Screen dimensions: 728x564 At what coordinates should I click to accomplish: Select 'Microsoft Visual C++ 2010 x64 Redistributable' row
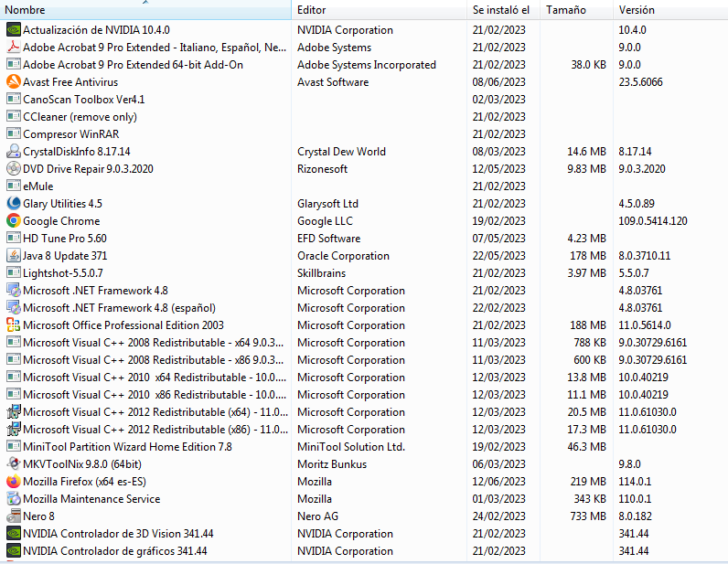click(x=155, y=378)
